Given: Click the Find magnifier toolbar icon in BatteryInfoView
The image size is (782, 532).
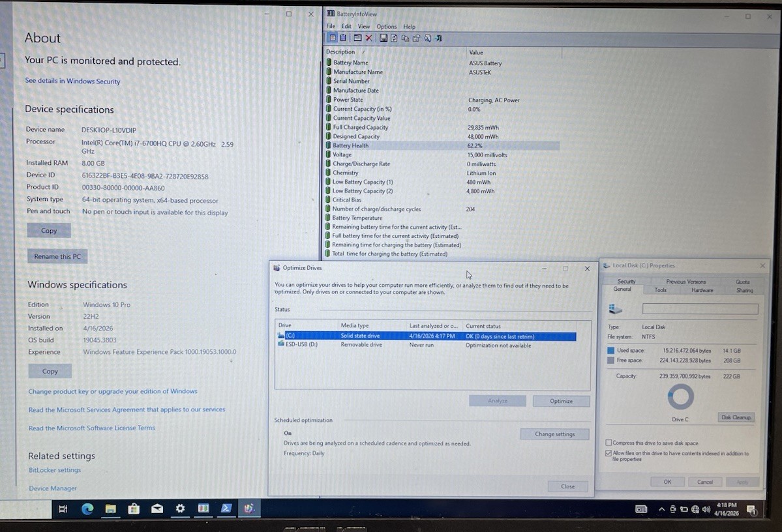Looking at the screenshot, I should 427,38.
